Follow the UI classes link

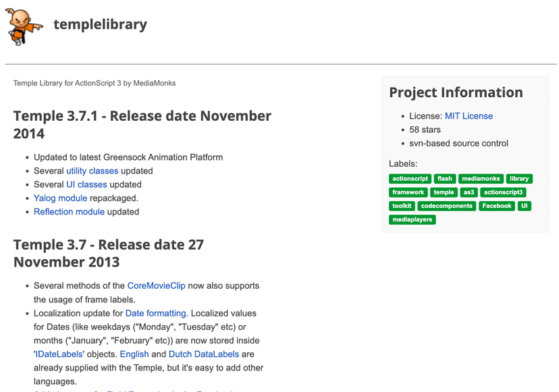pos(86,184)
